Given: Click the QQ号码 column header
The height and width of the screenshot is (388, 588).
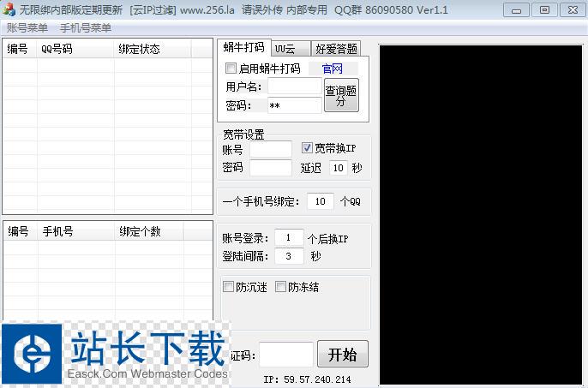Looking at the screenshot, I should 75,49.
